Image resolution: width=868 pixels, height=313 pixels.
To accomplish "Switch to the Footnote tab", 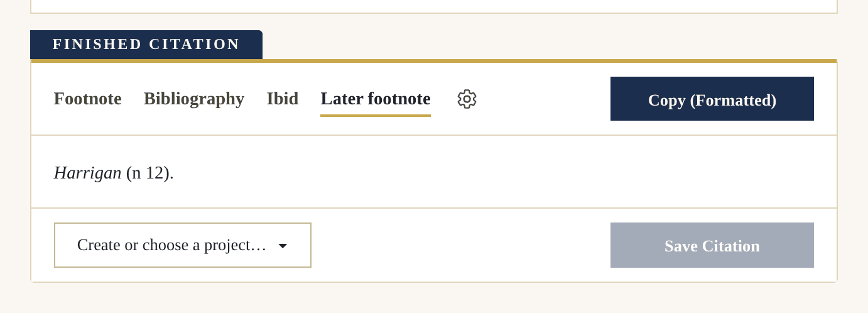I will click(88, 99).
